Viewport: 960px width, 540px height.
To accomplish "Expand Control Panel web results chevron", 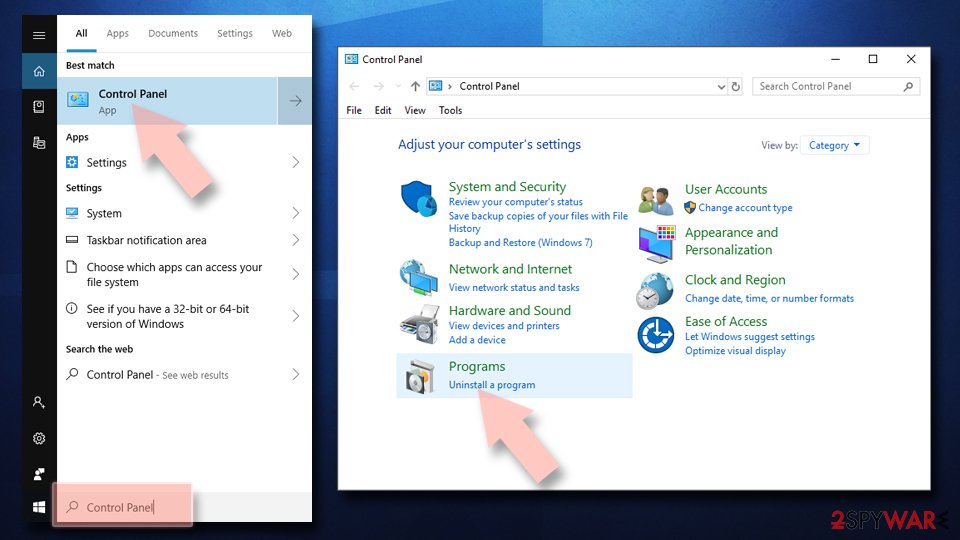I will coord(296,374).
